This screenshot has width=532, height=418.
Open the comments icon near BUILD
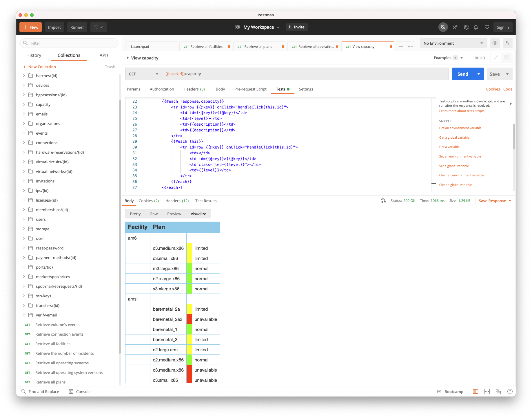pos(507,58)
